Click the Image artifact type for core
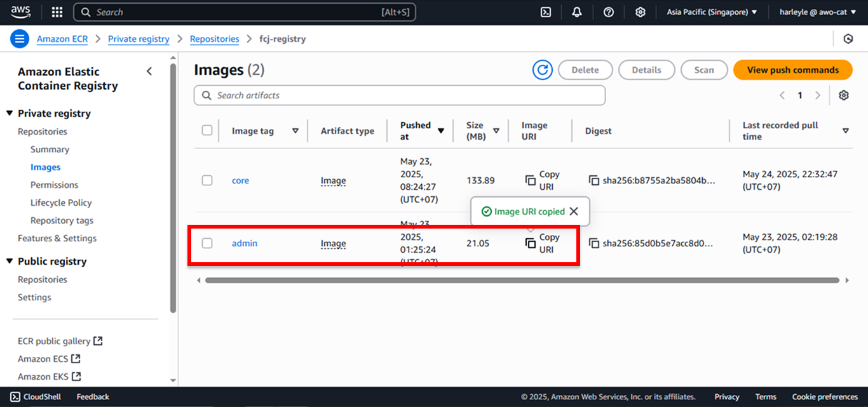The height and width of the screenshot is (407, 868). pos(333,180)
